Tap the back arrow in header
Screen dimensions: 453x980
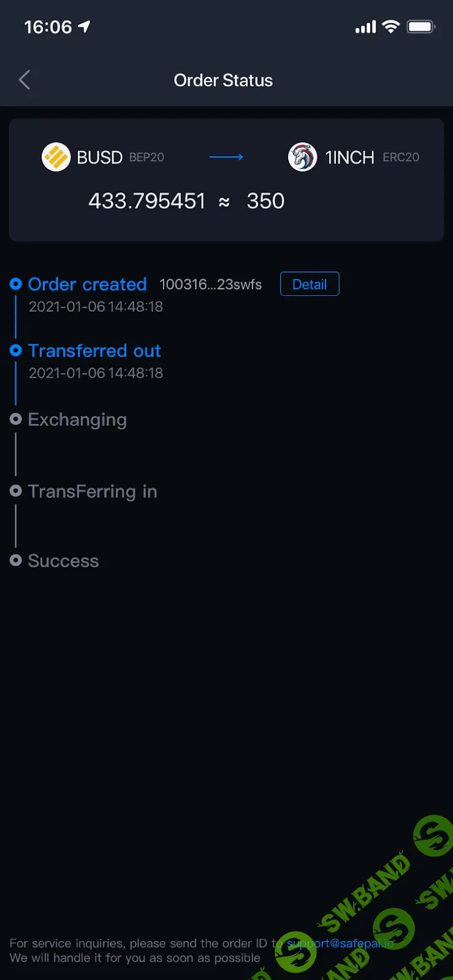pyautogui.click(x=25, y=80)
